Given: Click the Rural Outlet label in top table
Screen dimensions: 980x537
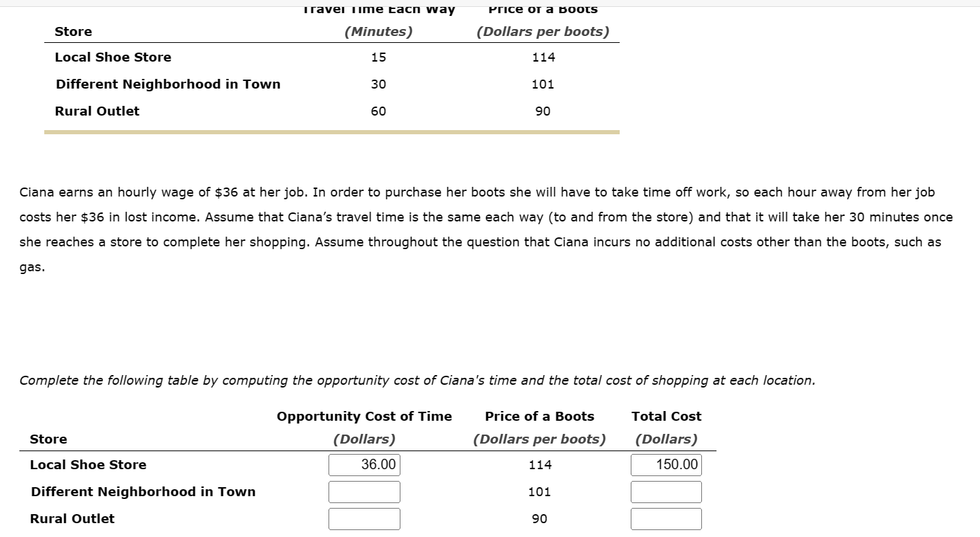Looking at the screenshot, I should pos(97,111).
